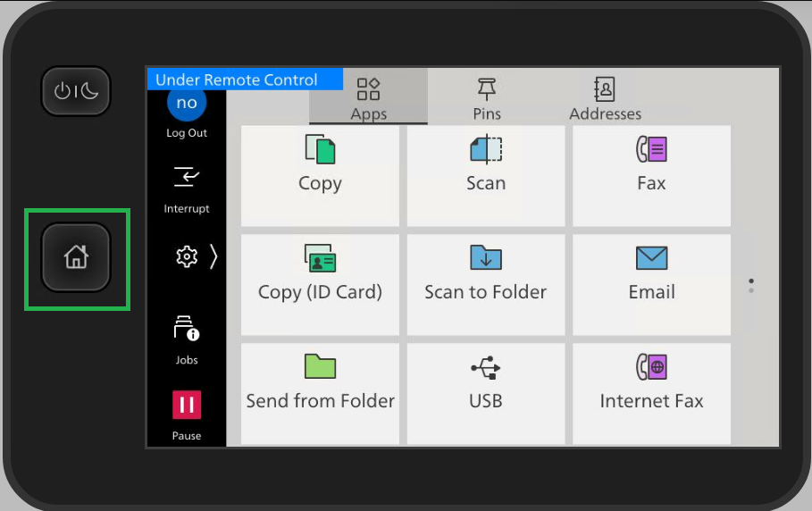Viewport: 812px width, 511px height.
Task: Click the page indicator dots
Action: [x=751, y=286]
